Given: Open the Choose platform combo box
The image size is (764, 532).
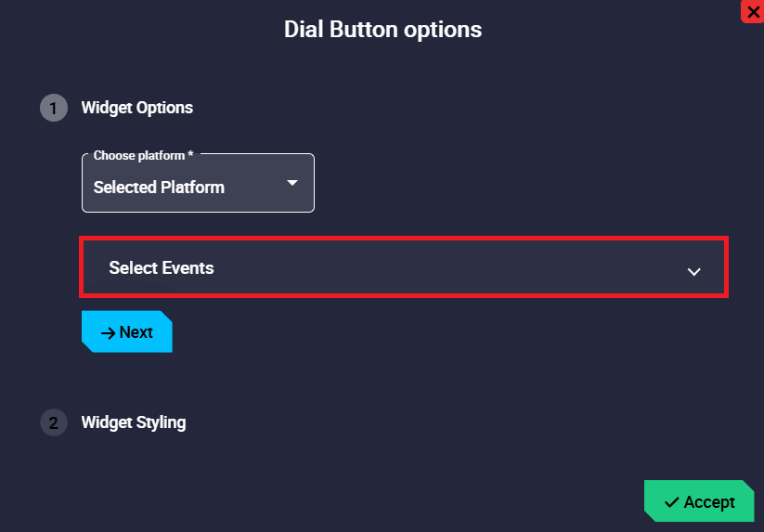Looking at the screenshot, I should 198,185.
